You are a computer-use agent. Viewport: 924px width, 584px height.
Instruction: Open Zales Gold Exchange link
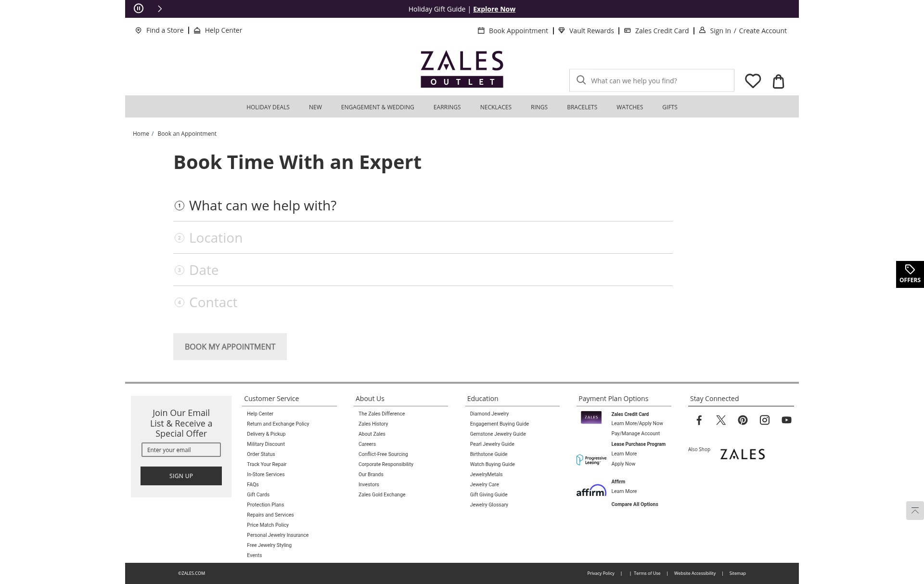pos(382,494)
